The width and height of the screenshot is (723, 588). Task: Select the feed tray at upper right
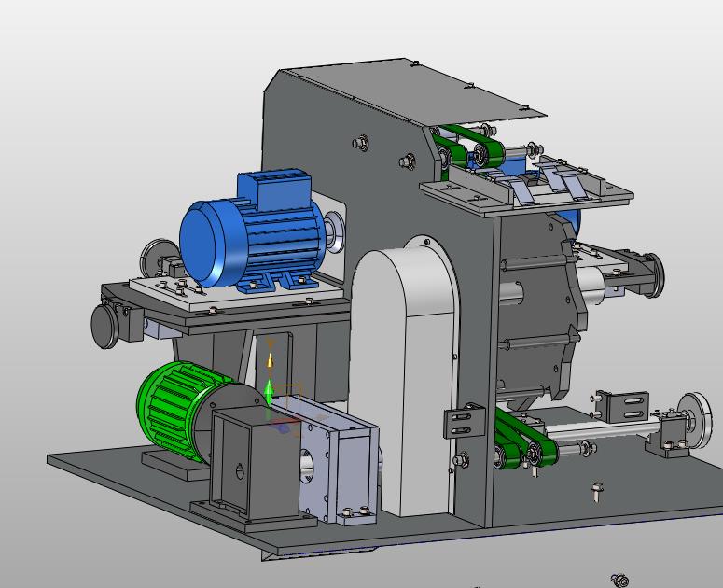pyautogui.click(x=526, y=190)
